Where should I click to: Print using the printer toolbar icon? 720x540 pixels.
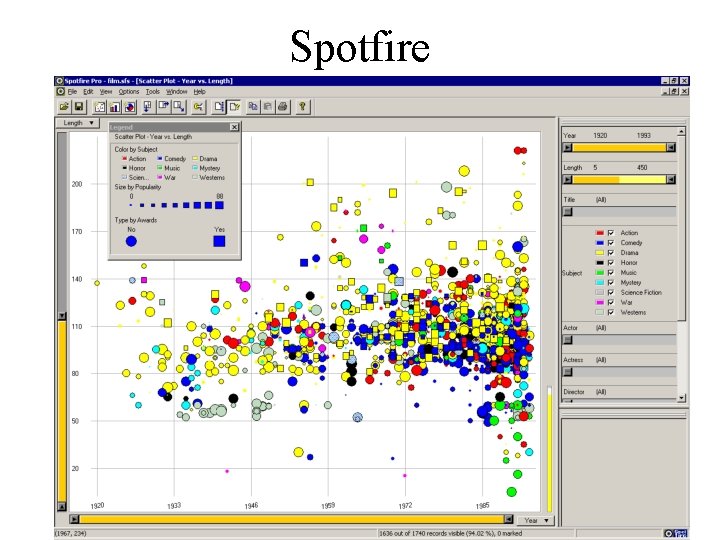[x=283, y=107]
